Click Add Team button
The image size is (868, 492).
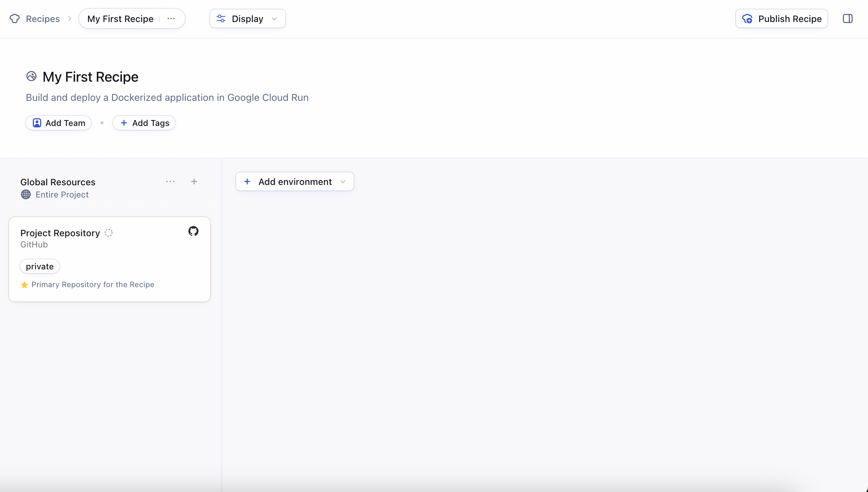[x=59, y=123]
